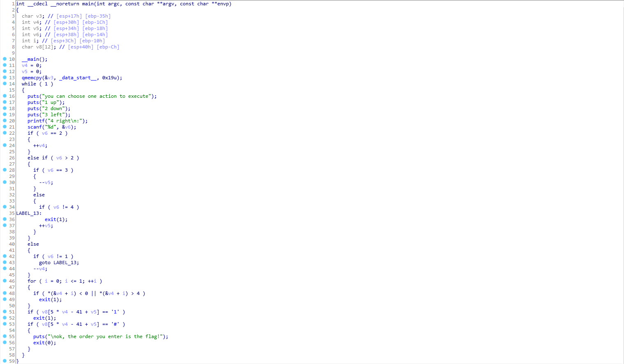Click the blue dot beside '--v4;'
This screenshot has height=364, width=624.
point(5,268)
